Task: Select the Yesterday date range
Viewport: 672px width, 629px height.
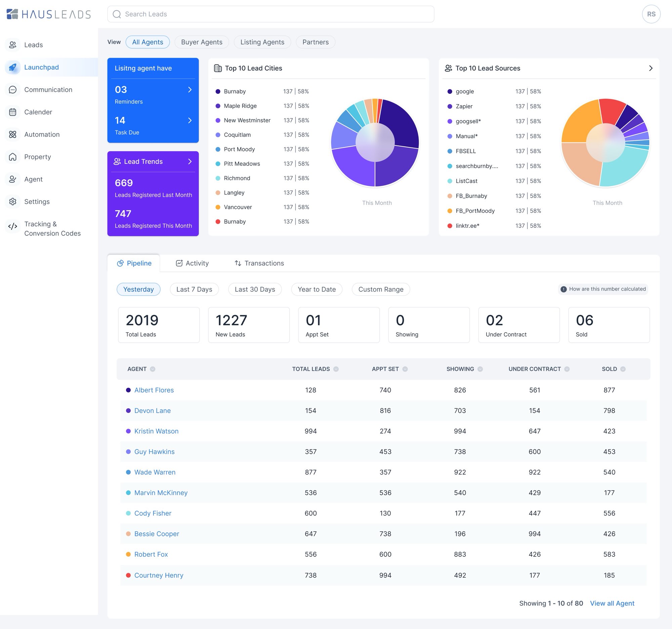Action: click(138, 289)
